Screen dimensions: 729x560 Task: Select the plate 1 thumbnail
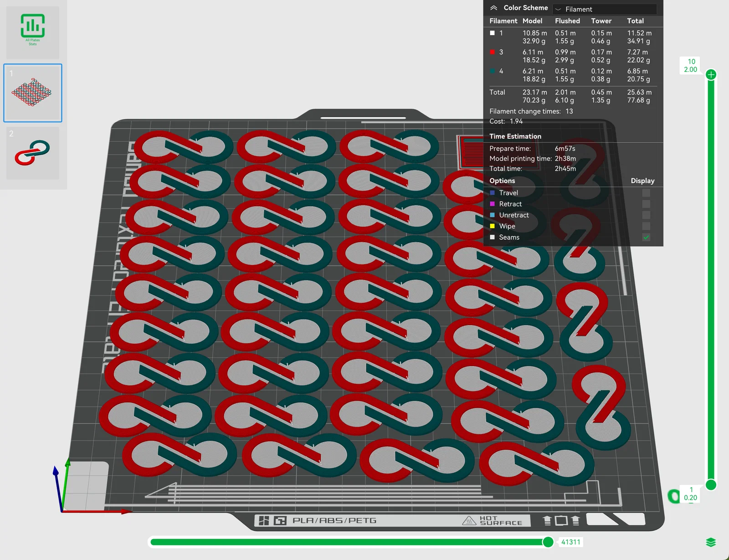(x=33, y=93)
